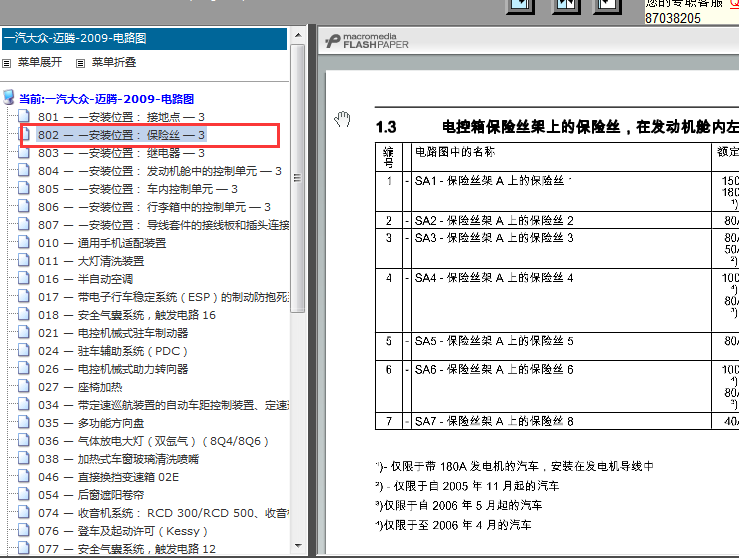Click the section heading 1.3 电控箱保险丝架上的保险丝
This screenshot has width=739, height=558.
tap(557, 127)
